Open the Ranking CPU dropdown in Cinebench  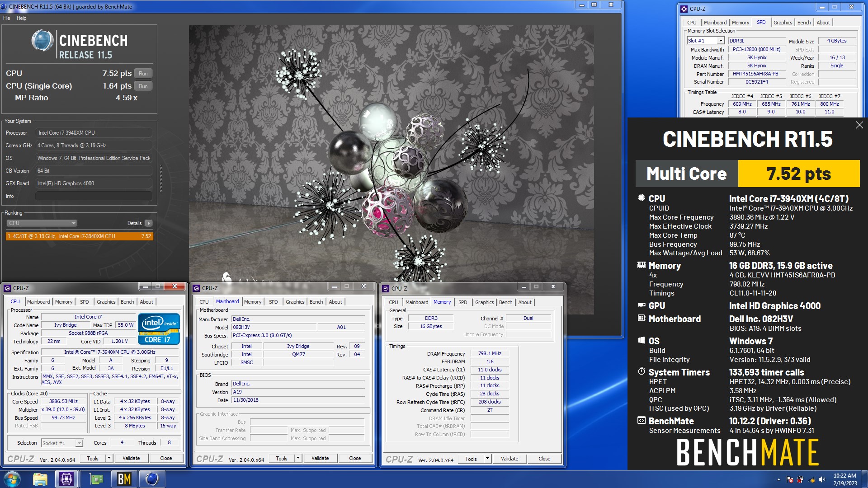pyautogui.click(x=42, y=223)
